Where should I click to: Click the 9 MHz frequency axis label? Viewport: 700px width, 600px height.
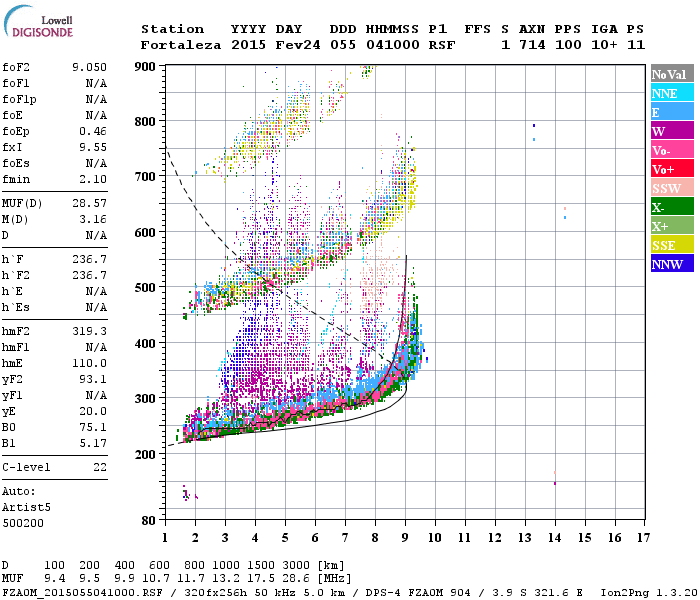tap(405, 538)
